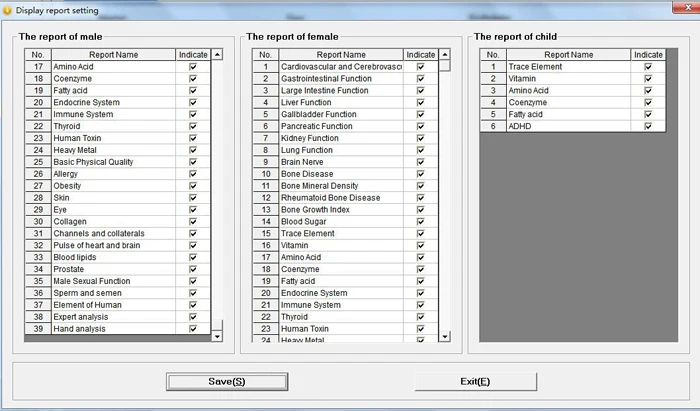This screenshot has width=700, height=411.
Task: Toggle child Trace Element checkbox
Action: click(x=648, y=66)
